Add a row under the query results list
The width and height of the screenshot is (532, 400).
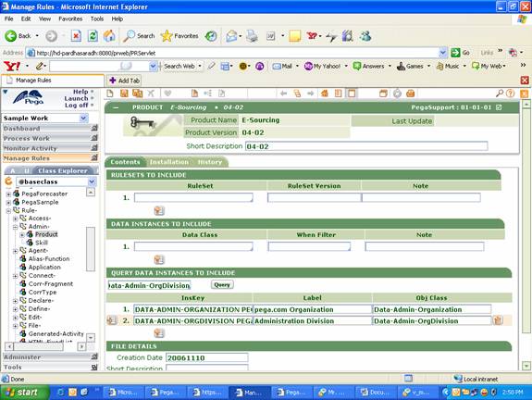point(159,333)
